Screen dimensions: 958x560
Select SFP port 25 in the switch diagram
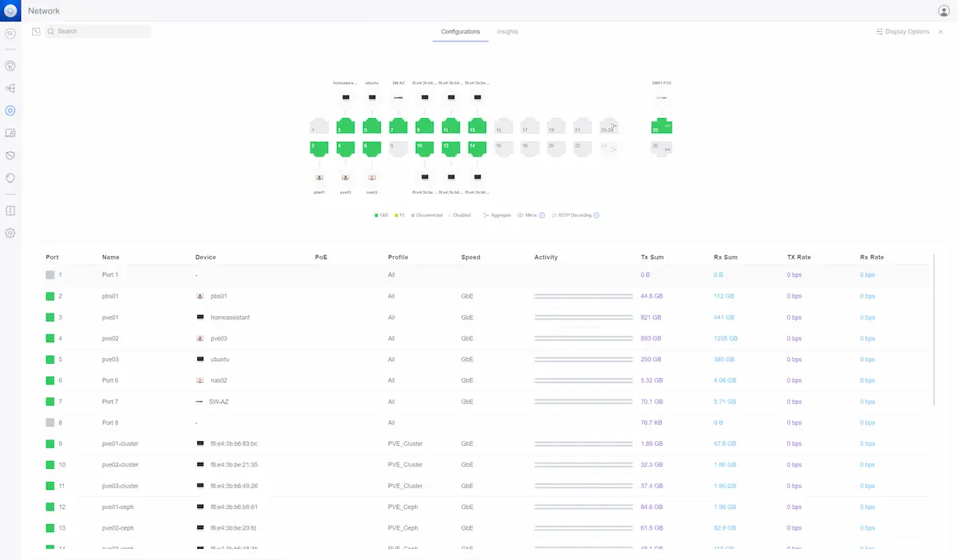coord(660,126)
